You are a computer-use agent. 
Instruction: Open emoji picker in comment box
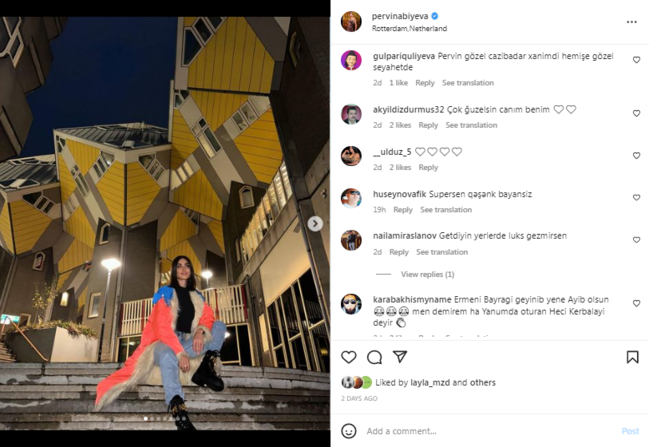(349, 431)
